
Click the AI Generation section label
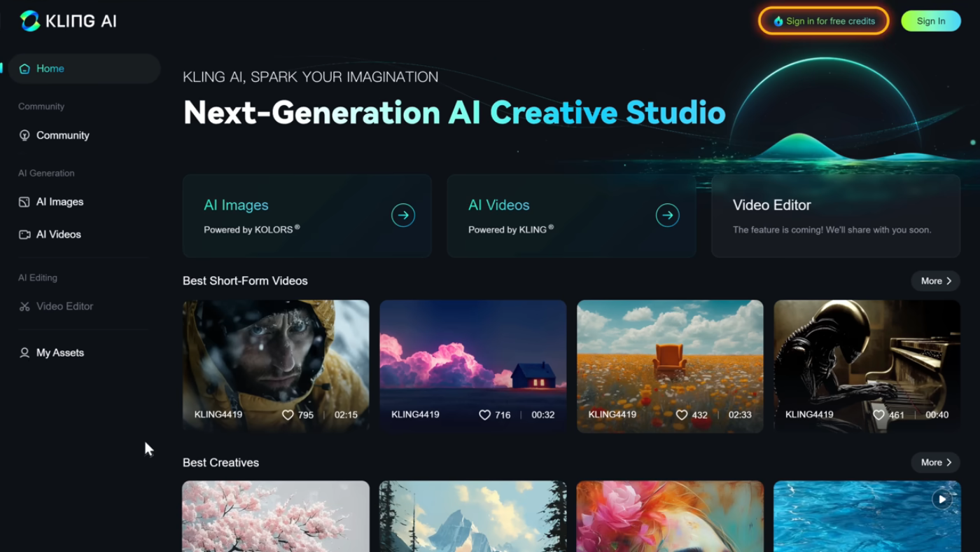point(46,173)
